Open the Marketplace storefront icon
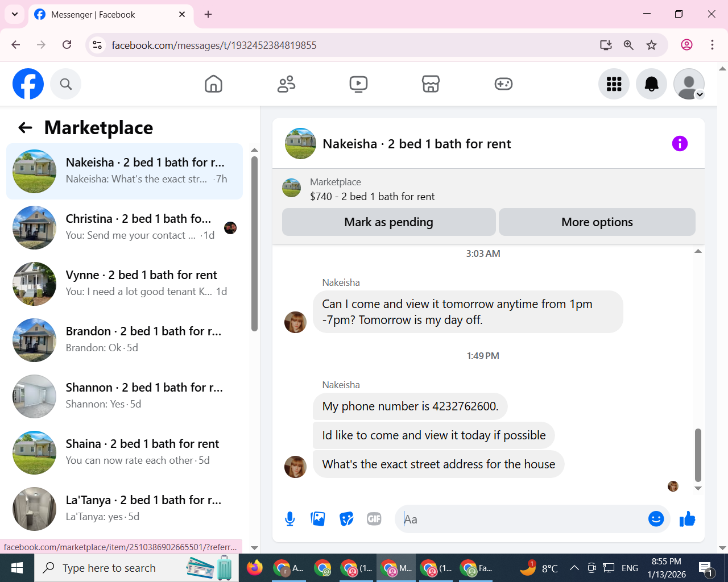Screen dimensions: 728x582 point(431,84)
